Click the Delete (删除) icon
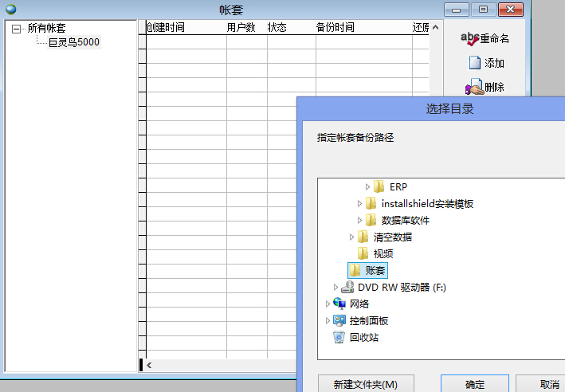Viewport: 565px width, 392px height. click(x=473, y=87)
